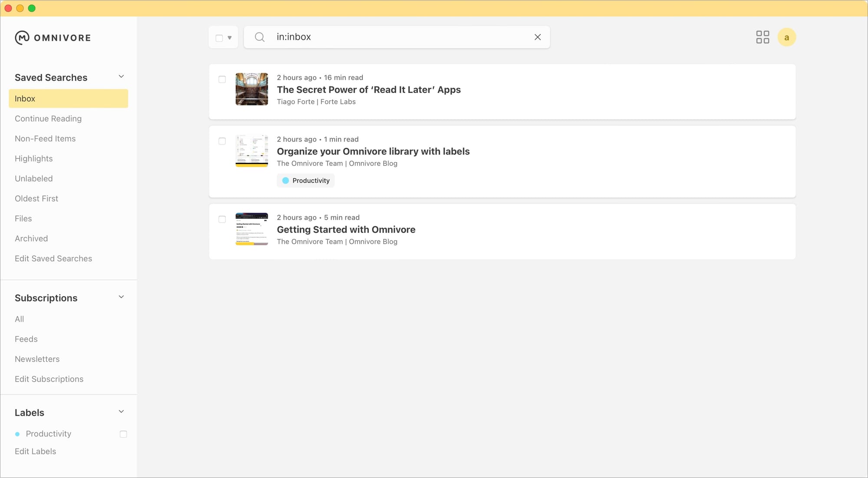
Task: Open Edit Saved Searches settings
Action: tap(53, 258)
